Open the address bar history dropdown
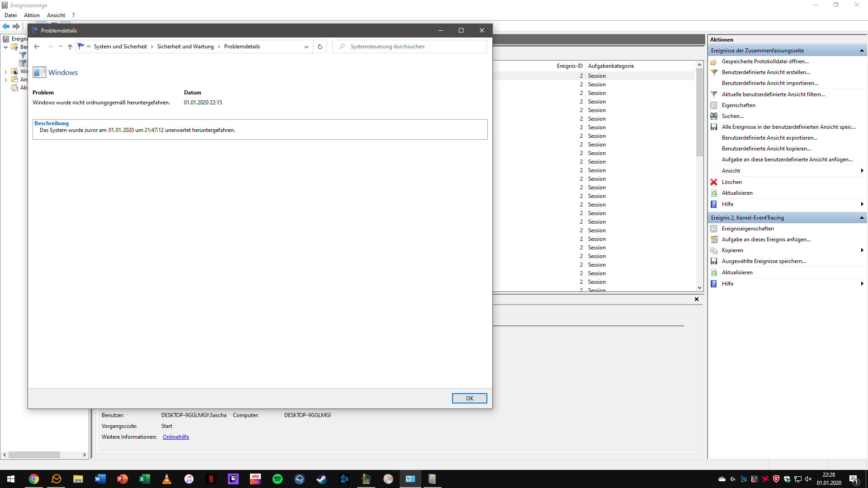Screen dimensions: 868x488 (306, 47)
